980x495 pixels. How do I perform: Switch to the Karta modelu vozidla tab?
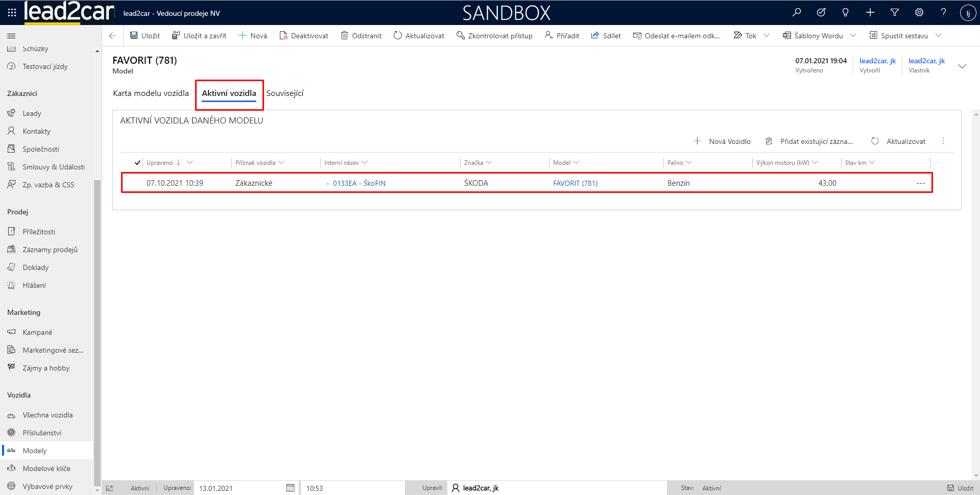(151, 93)
